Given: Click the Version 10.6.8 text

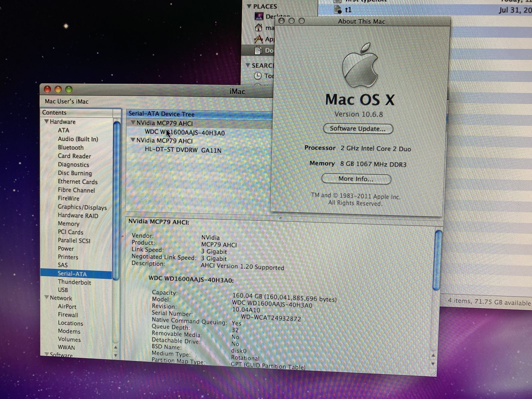Looking at the screenshot, I should pos(358,114).
